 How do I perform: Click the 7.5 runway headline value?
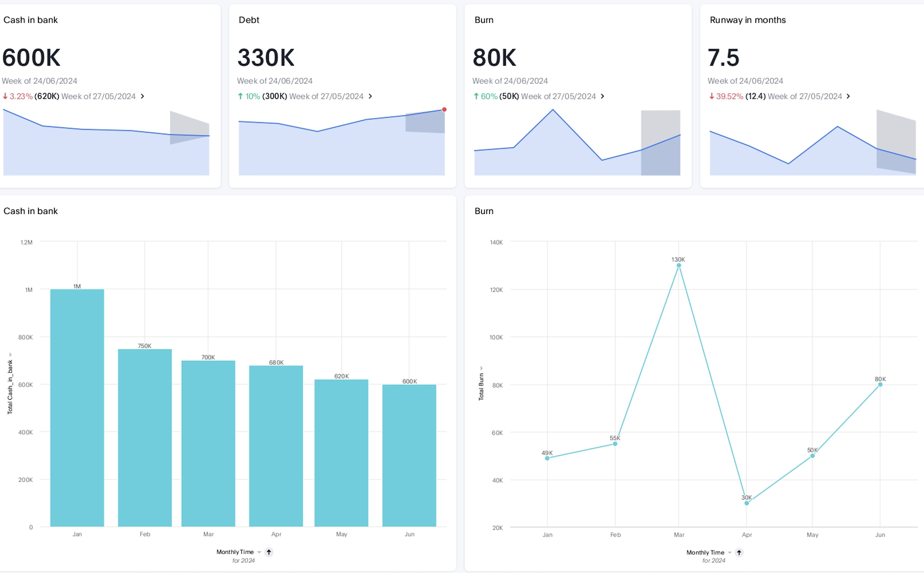pos(724,58)
